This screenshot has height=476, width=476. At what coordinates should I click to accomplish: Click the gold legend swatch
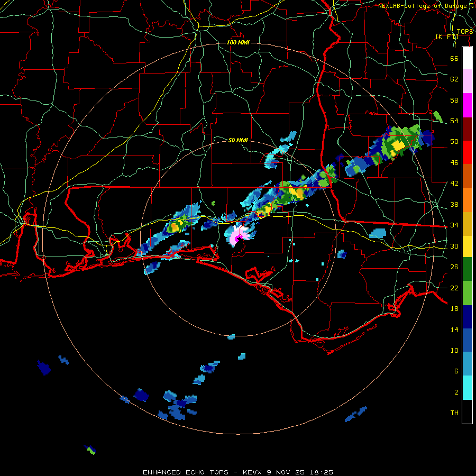(x=467, y=224)
